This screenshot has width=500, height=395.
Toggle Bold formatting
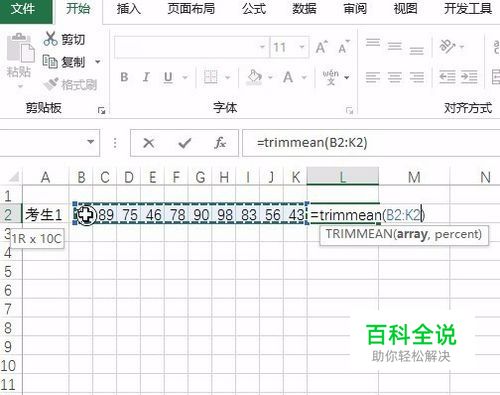tap(124, 77)
